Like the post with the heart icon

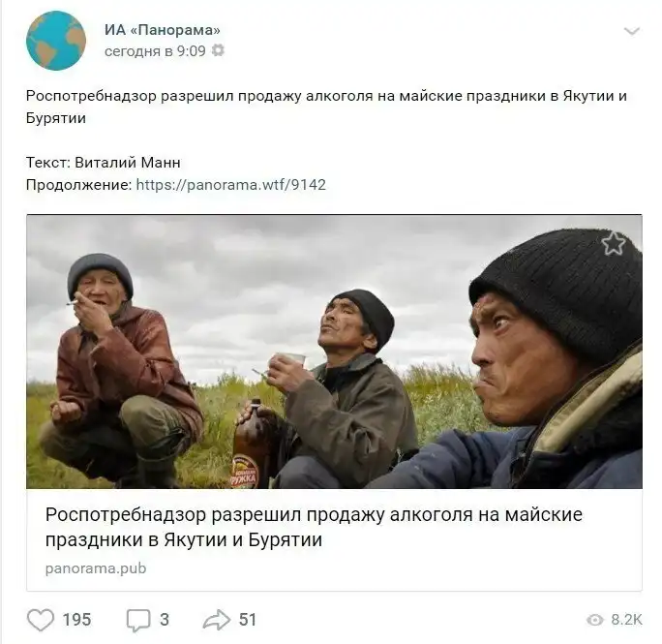tap(41, 620)
